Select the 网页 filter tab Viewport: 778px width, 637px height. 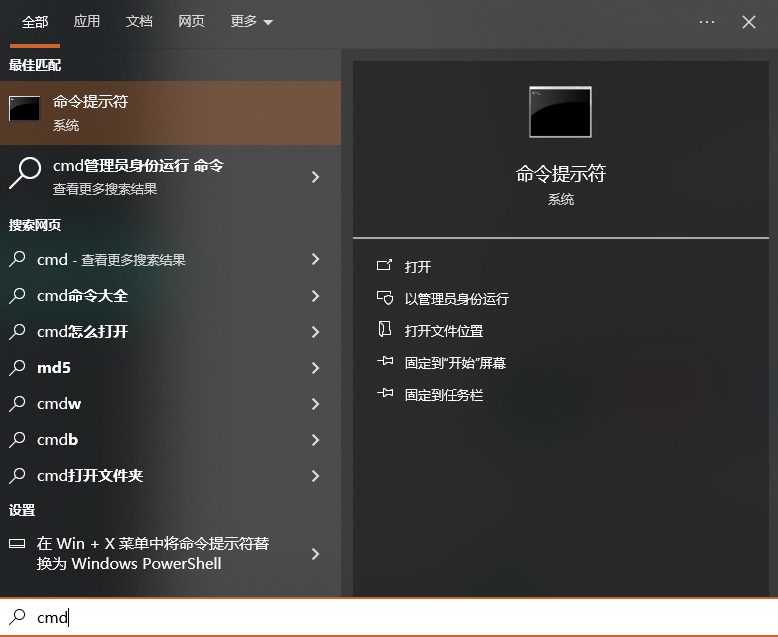click(191, 21)
